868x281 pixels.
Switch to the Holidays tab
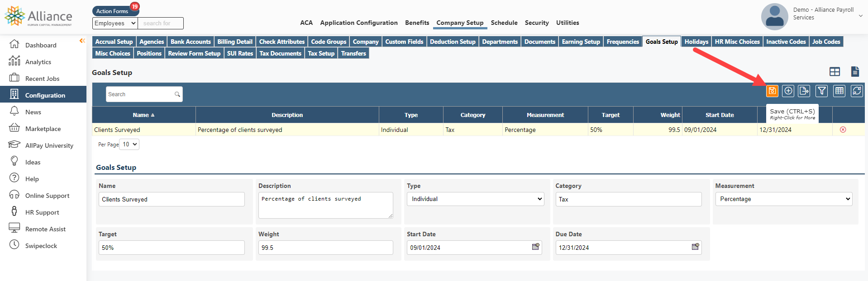(696, 42)
